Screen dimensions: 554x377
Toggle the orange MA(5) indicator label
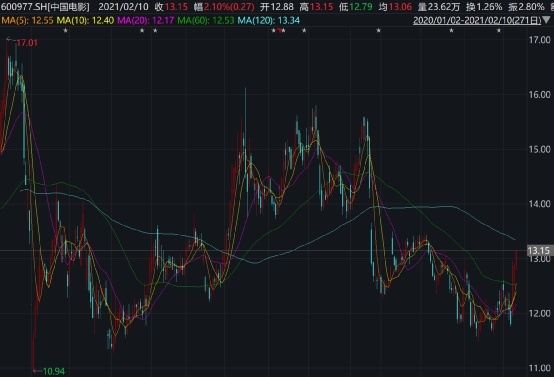[x=27, y=20]
